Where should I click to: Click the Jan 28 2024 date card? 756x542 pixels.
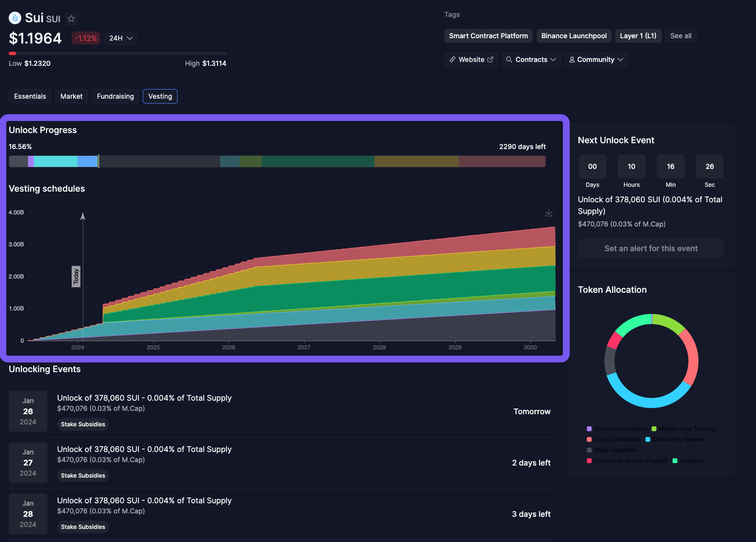28,514
